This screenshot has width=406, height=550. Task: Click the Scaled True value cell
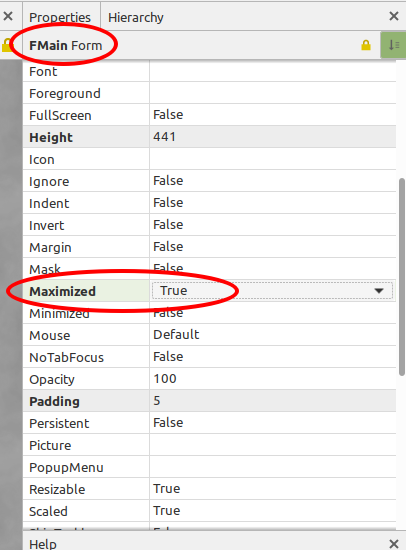point(273,511)
